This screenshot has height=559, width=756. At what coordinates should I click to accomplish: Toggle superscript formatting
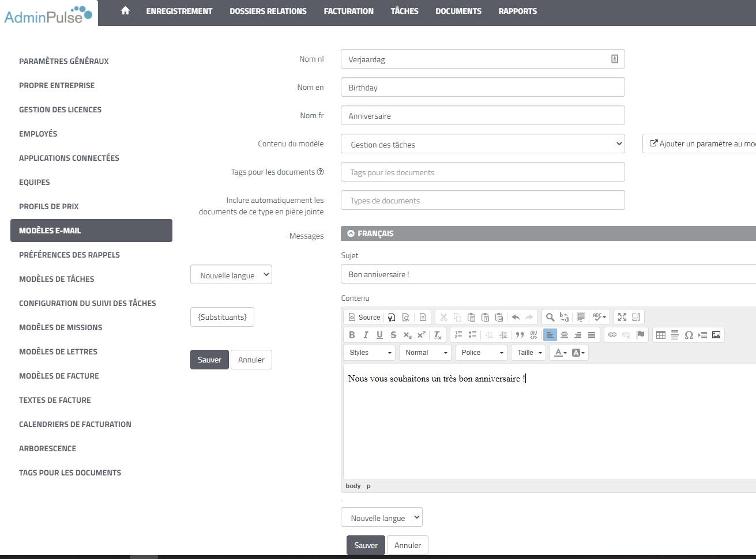[x=421, y=335]
